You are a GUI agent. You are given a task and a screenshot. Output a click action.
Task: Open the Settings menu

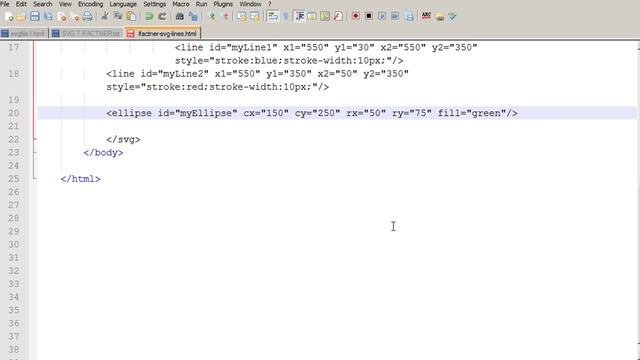[x=155, y=4]
